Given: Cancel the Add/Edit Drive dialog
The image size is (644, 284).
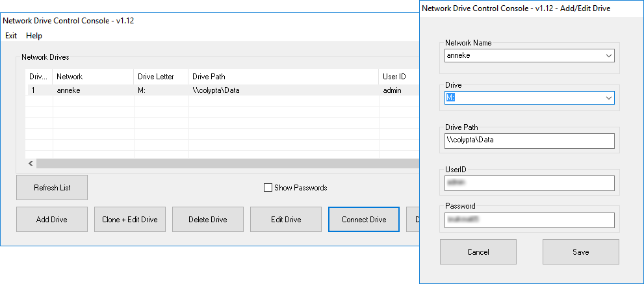Looking at the screenshot, I should click(478, 252).
